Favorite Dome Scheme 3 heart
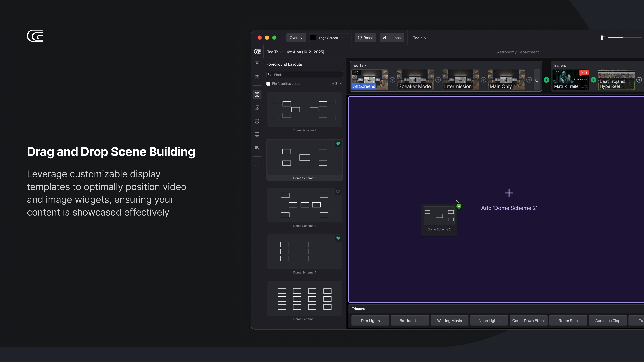Screen dimensions: 644x362 pyautogui.click(x=338, y=192)
